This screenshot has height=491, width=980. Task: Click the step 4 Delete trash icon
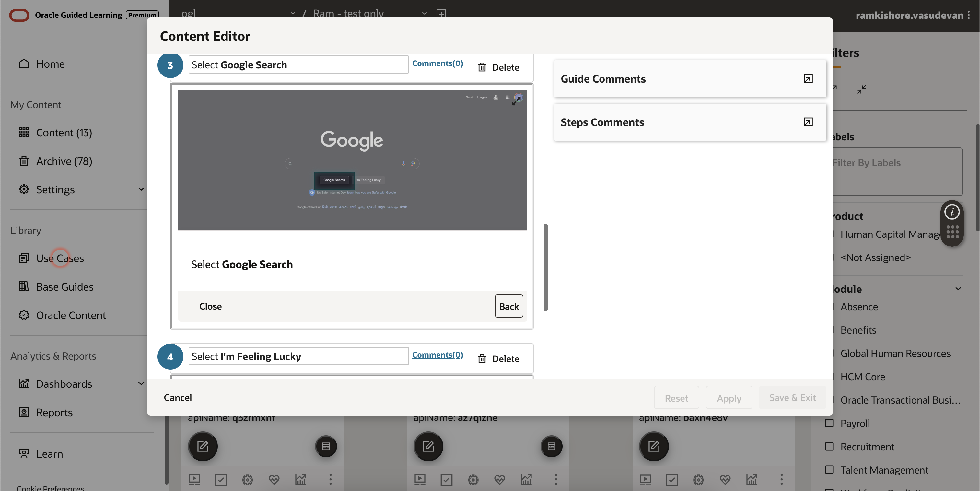pyautogui.click(x=482, y=358)
